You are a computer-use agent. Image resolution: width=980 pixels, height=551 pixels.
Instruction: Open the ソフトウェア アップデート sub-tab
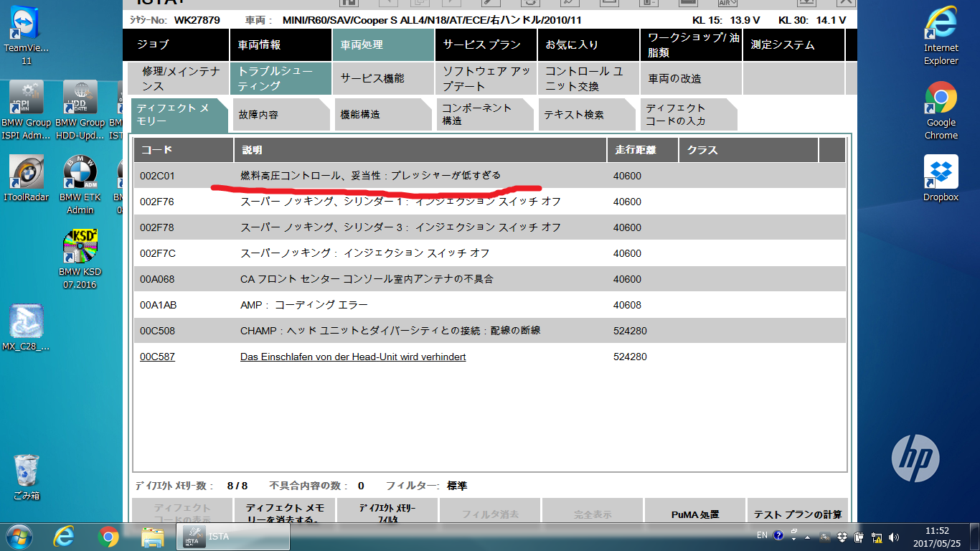486,79
